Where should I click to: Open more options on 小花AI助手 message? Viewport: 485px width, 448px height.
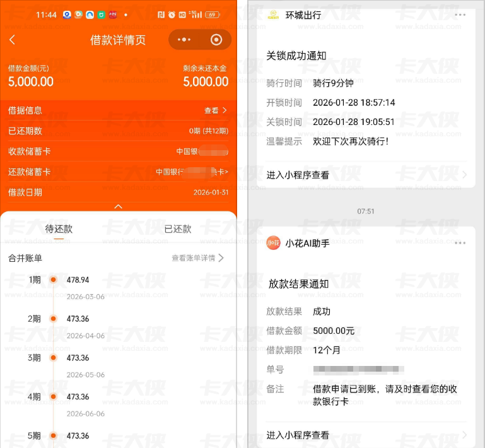point(460,243)
